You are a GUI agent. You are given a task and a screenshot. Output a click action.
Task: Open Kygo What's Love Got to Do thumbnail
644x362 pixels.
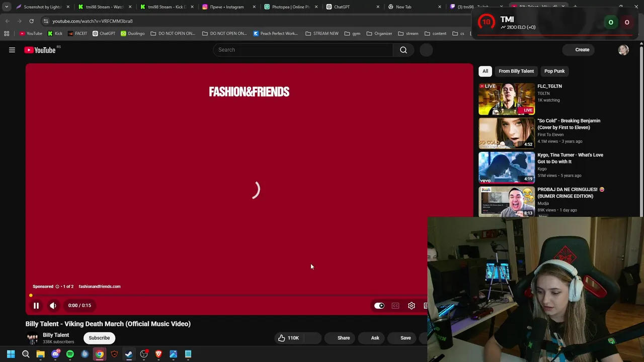[x=507, y=167]
